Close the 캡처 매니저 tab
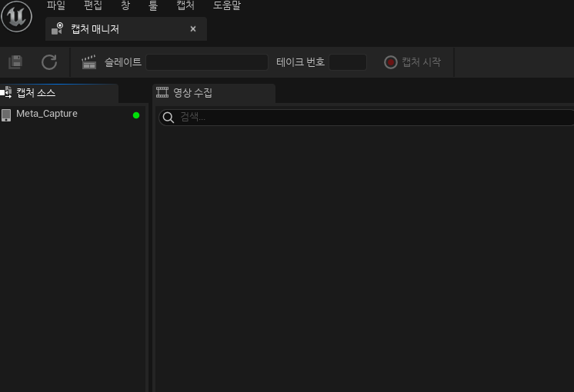Screen dimensions: 574x392 [x=193, y=29]
